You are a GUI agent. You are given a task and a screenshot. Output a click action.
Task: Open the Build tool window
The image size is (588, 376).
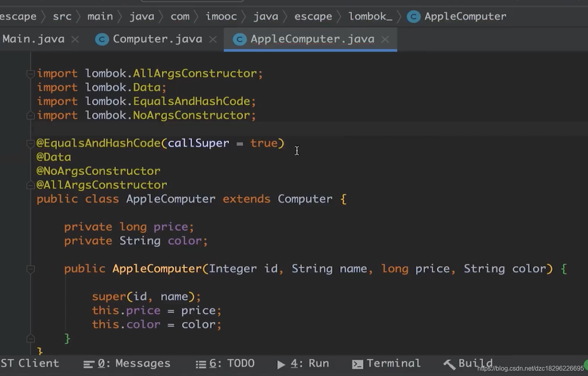coord(468,363)
